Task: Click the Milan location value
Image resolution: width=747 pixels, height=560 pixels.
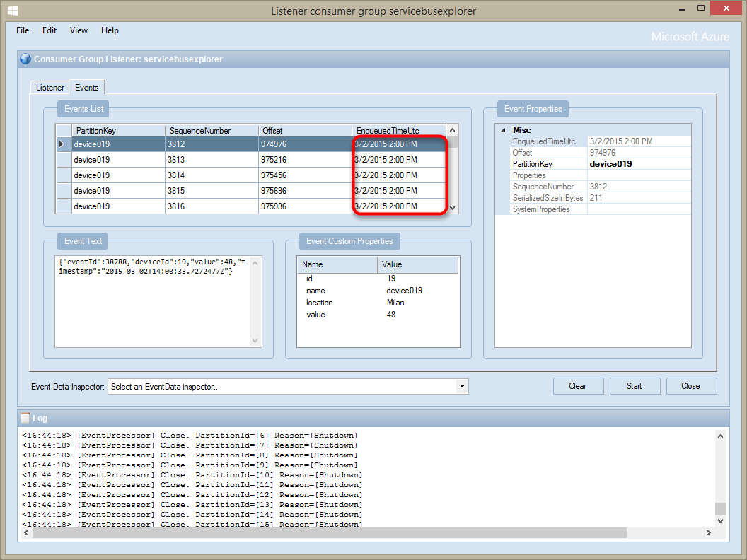Action: click(x=395, y=303)
